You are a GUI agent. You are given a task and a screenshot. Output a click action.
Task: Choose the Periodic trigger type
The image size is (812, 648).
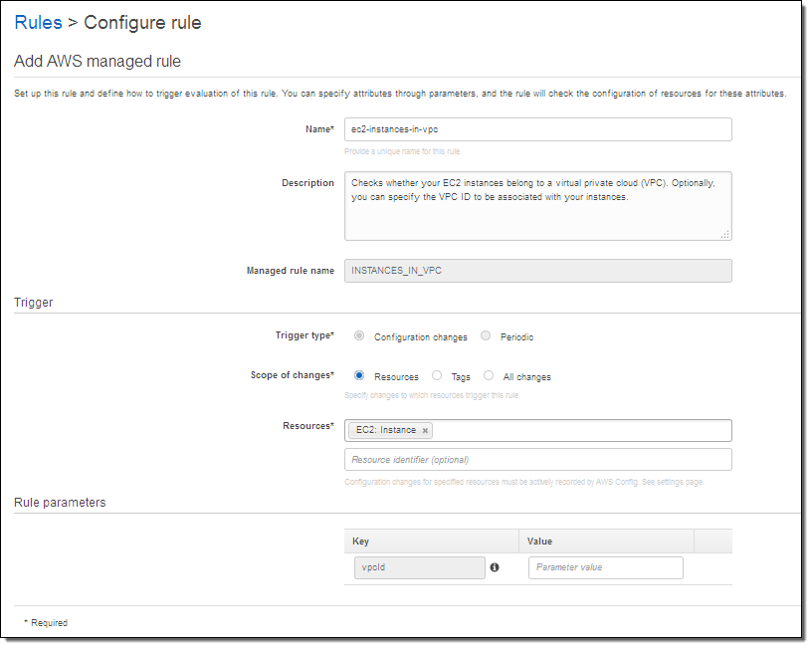[486, 336]
